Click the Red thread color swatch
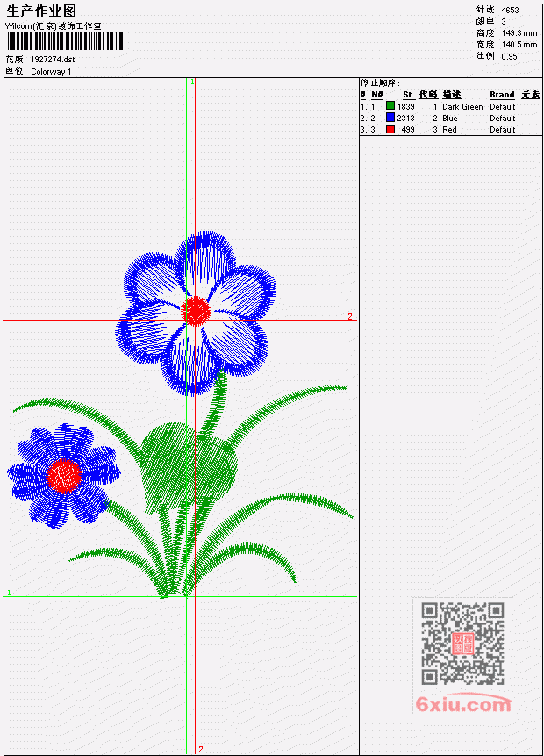 [390, 129]
